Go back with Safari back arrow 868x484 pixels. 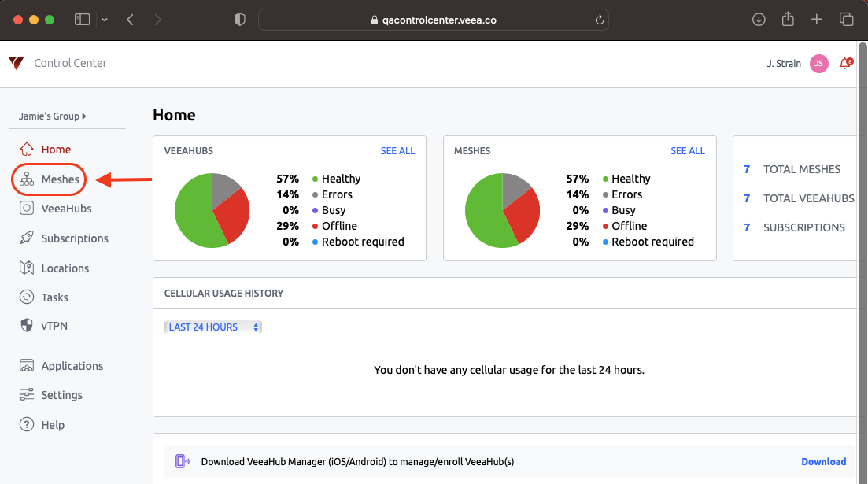(x=130, y=20)
